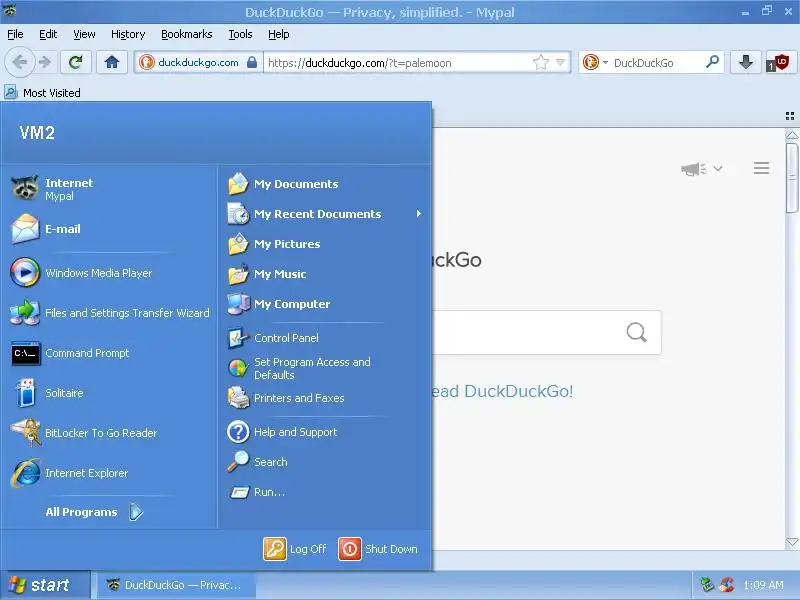Go to the home page icon

(x=112, y=62)
